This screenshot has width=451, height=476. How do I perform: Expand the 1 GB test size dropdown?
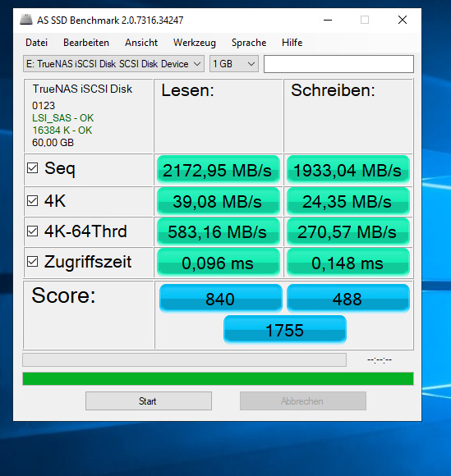pyautogui.click(x=233, y=64)
